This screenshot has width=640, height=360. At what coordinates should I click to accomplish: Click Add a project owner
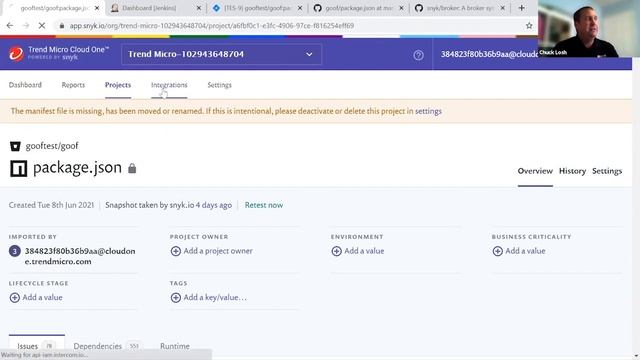(x=218, y=251)
